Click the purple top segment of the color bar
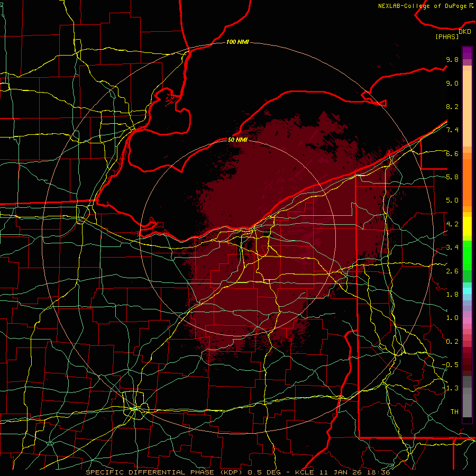Screen dimensions: 476x476 point(467,53)
